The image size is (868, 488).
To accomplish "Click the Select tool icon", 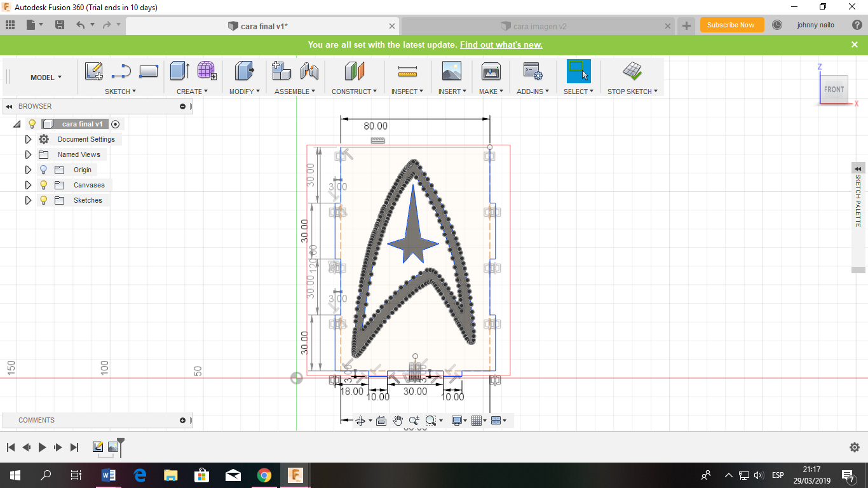I will pos(579,71).
